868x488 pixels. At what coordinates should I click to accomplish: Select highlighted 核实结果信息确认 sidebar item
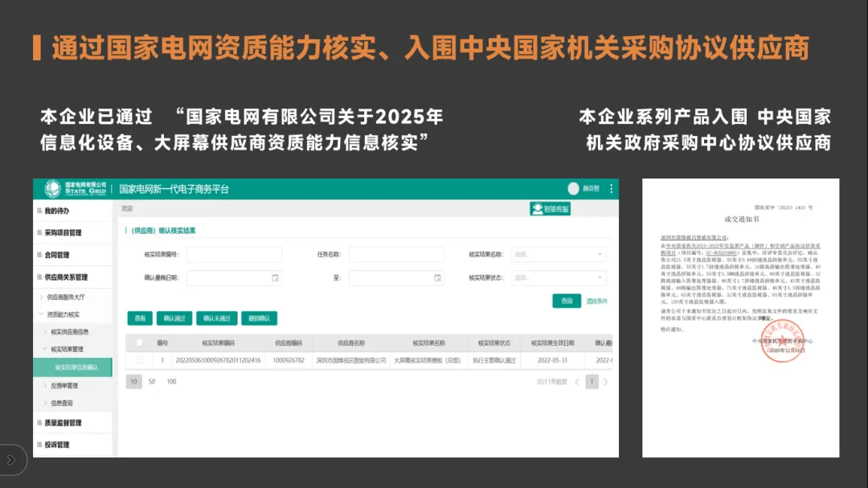click(x=73, y=367)
